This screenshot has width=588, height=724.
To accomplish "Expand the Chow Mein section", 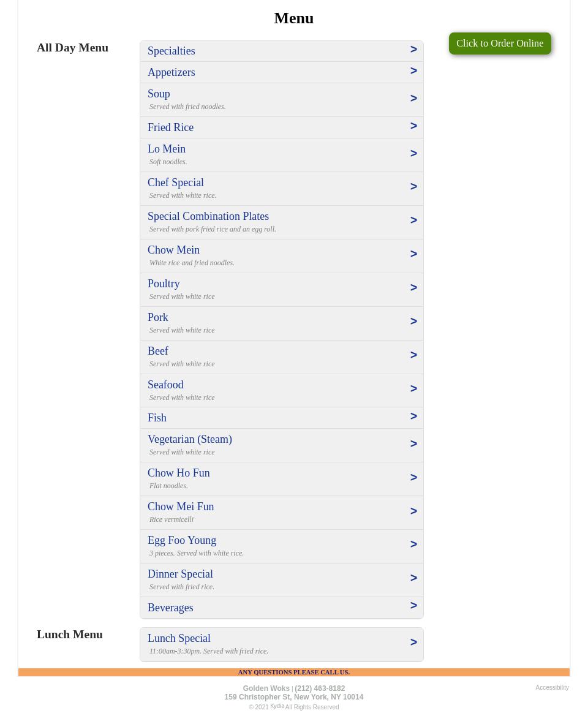I will click(282, 256).
